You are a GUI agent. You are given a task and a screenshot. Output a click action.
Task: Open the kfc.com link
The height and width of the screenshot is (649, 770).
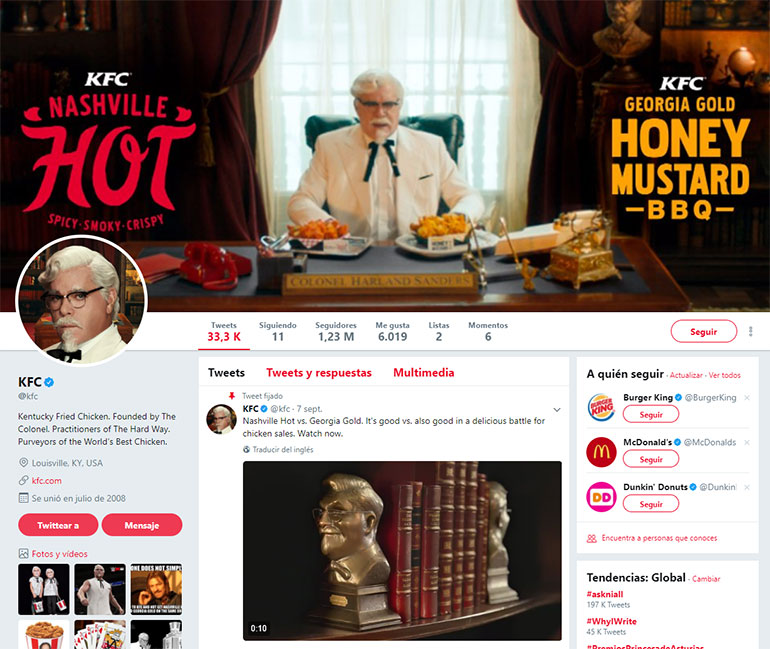tap(47, 481)
